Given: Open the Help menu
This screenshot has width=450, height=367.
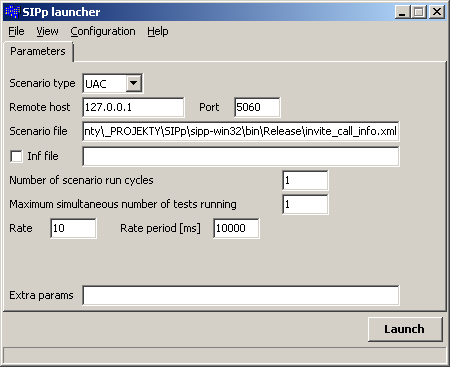Looking at the screenshot, I should 158,31.
